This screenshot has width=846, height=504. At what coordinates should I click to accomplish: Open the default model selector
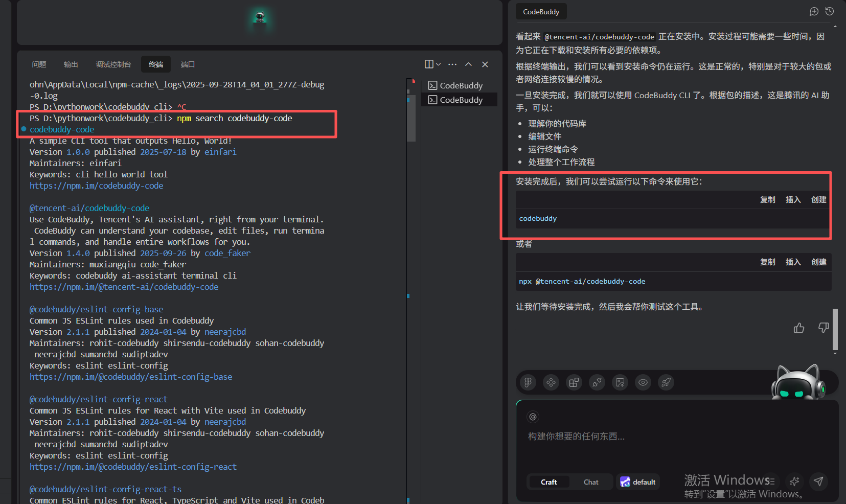[638, 482]
